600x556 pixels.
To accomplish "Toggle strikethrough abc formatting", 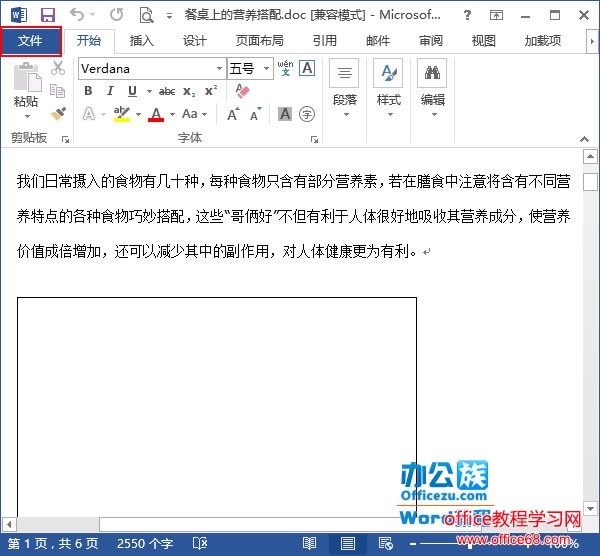I will pyautogui.click(x=167, y=91).
